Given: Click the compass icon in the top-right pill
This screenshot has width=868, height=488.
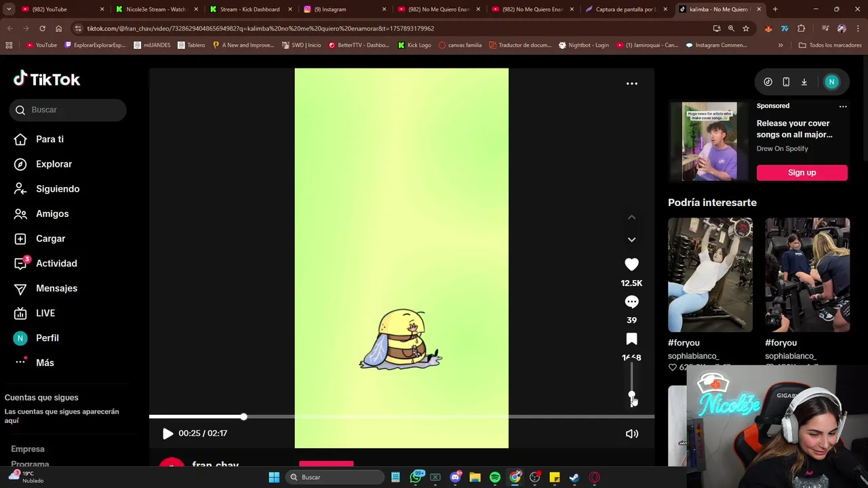Looking at the screenshot, I should 768,82.
